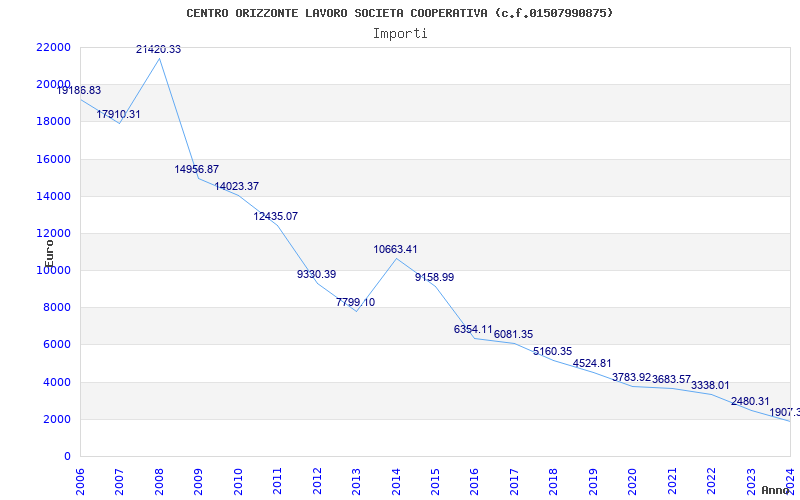Click the x-axis year 2018

[x=554, y=481]
